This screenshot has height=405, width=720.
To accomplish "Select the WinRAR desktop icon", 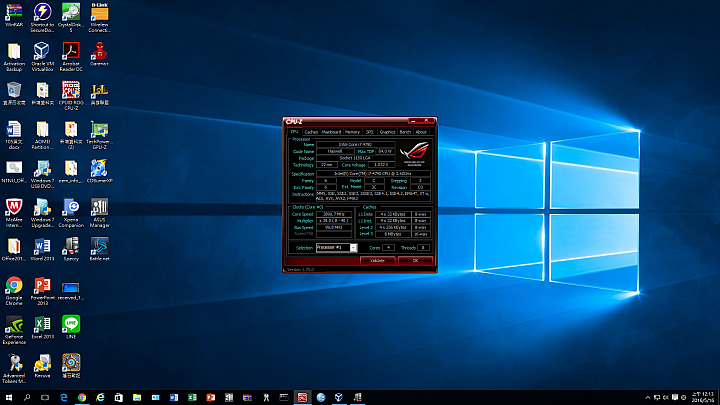I will point(14,13).
